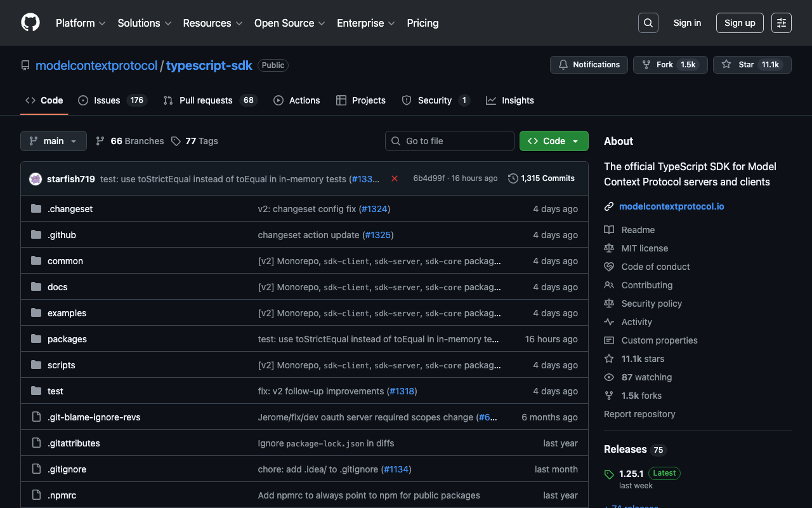The image size is (812, 508).
Task: Open the examples folder
Action: (67, 313)
